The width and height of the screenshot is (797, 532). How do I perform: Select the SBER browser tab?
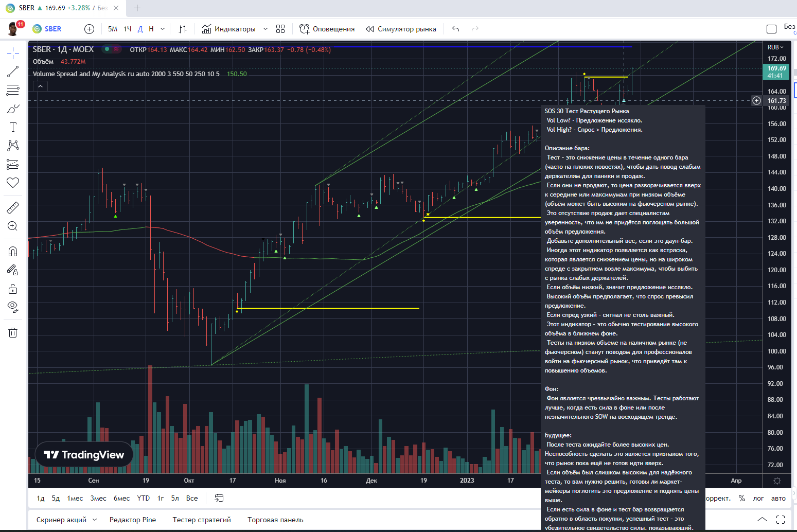point(62,8)
